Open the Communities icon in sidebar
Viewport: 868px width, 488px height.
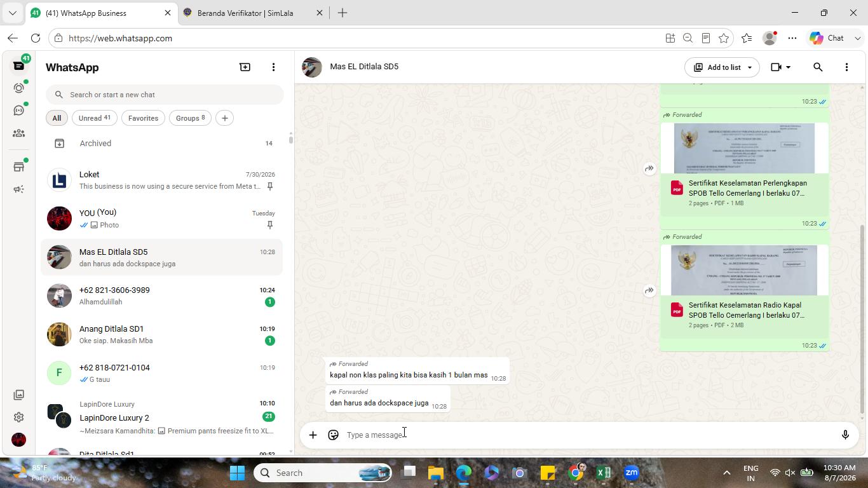click(x=19, y=133)
